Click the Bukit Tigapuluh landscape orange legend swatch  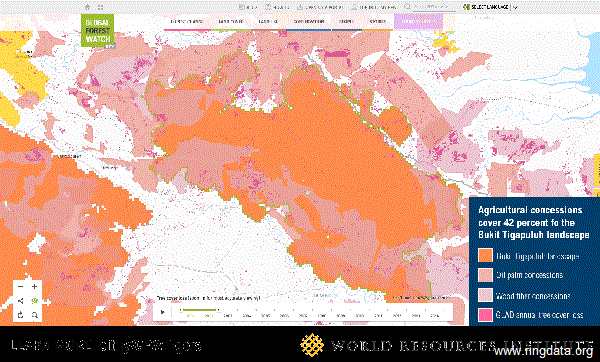[x=485, y=255]
